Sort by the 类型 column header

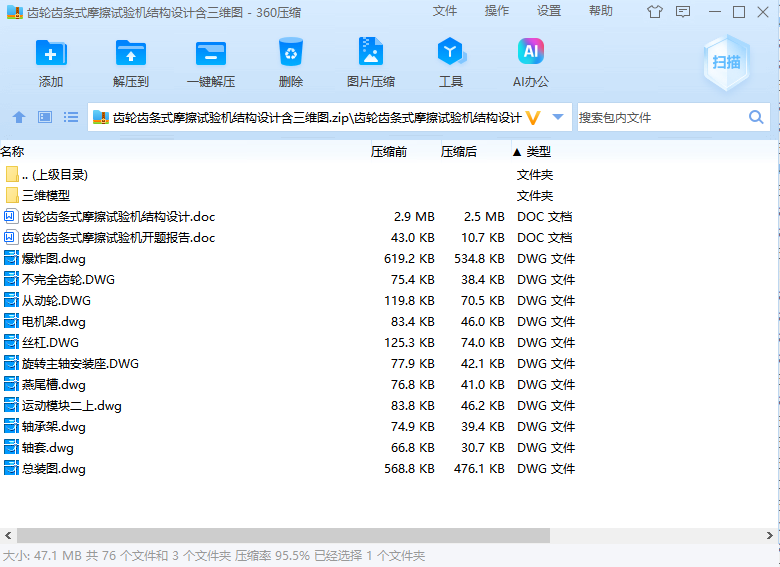538,152
